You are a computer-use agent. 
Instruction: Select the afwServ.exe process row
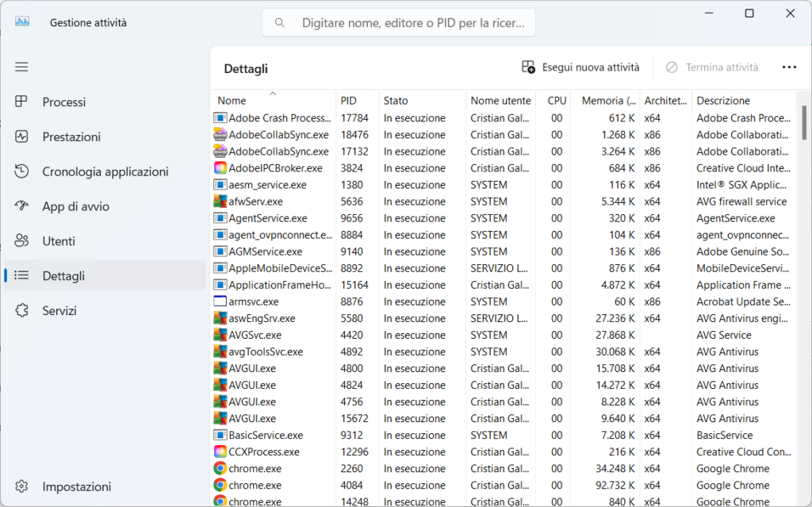pos(255,202)
